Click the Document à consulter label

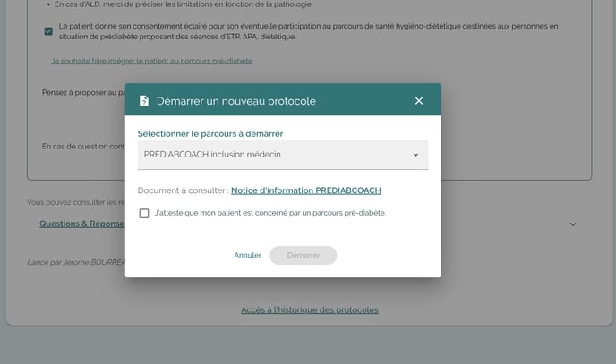(183, 190)
